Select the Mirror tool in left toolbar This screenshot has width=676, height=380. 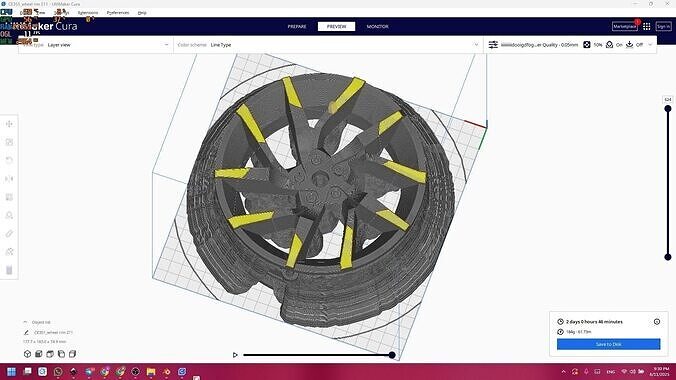tap(9, 179)
